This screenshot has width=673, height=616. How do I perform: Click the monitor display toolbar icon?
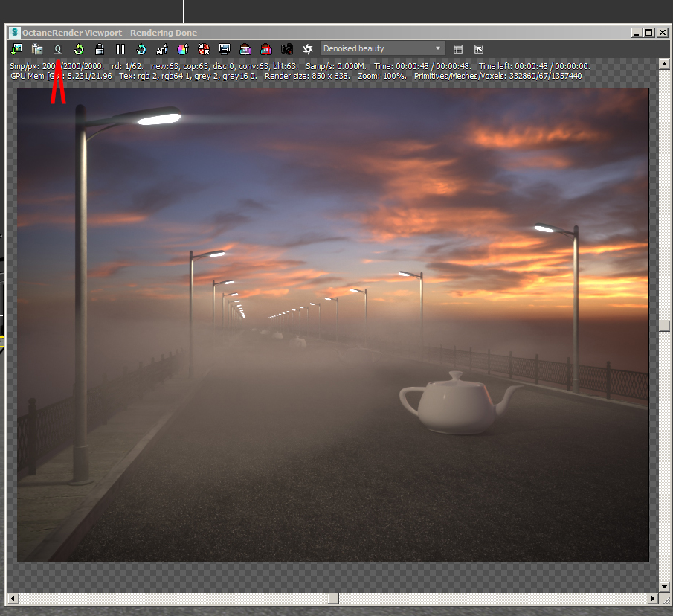pos(225,49)
